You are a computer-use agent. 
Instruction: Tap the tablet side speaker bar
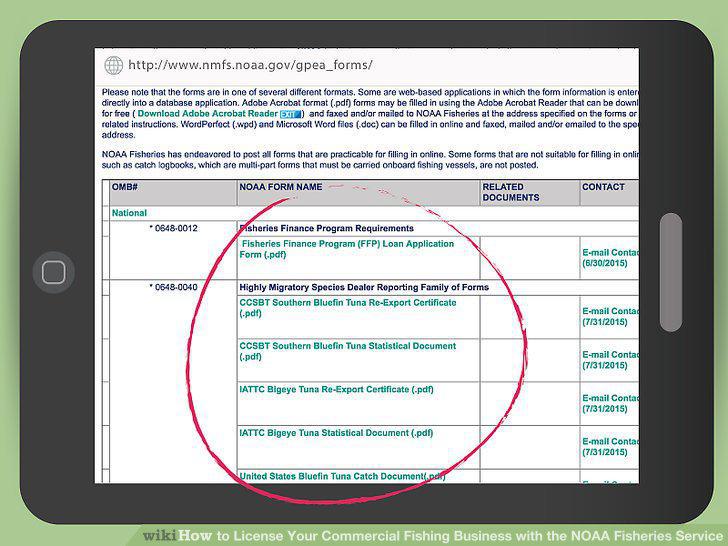[x=671, y=273]
